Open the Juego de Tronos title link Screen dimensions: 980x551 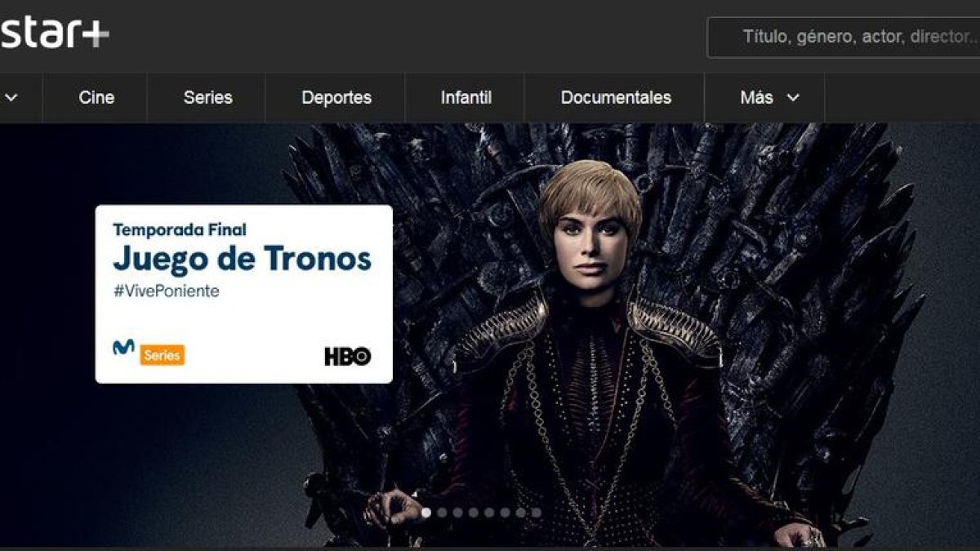[x=242, y=259]
